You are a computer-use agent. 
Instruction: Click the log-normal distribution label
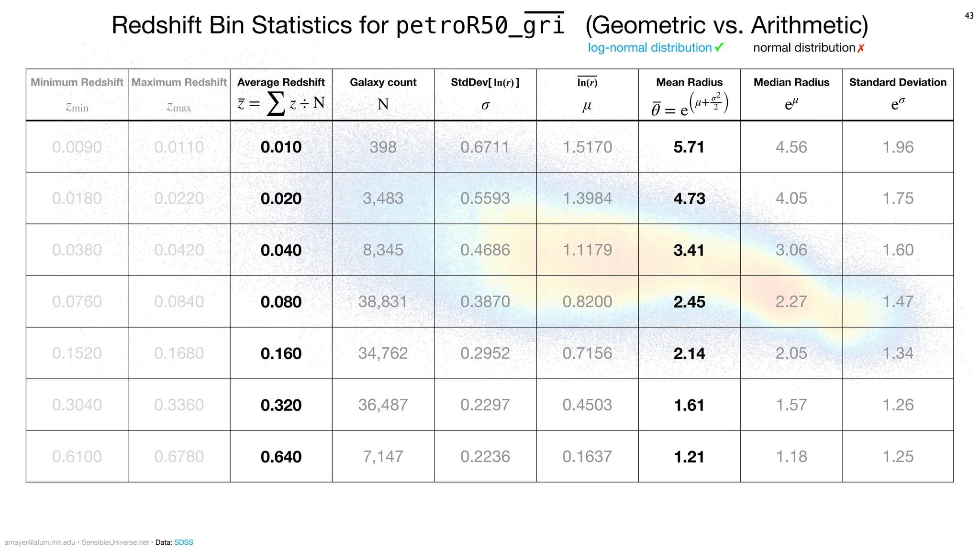tap(649, 48)
